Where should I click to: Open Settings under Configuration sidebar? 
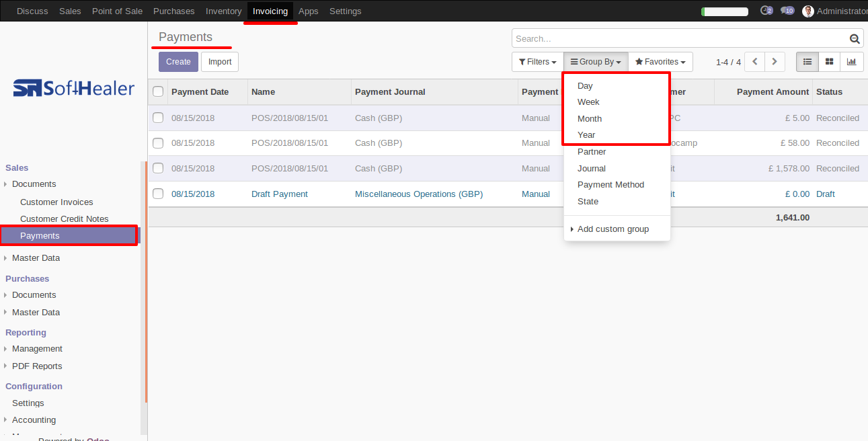[x=28, y=403]
